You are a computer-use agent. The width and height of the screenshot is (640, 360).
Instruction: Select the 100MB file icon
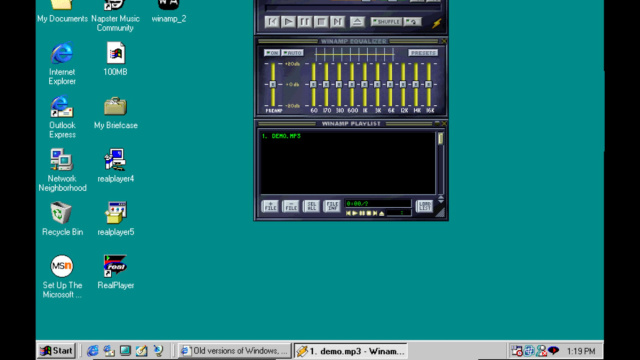coord(116,58)
